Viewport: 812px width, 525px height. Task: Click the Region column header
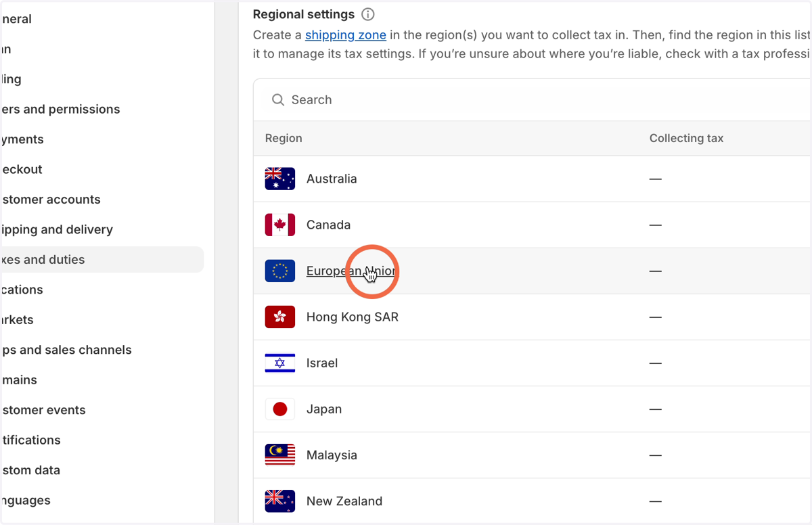284,138
